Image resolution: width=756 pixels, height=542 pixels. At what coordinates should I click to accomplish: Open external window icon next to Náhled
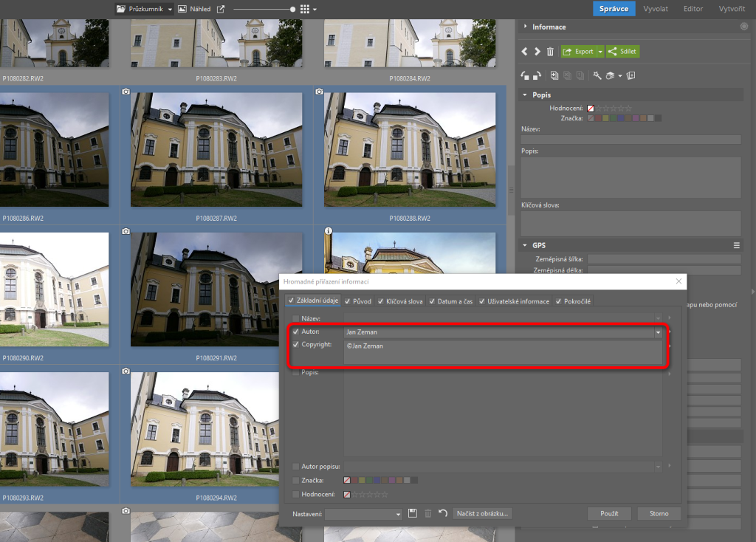pos(221,9)
